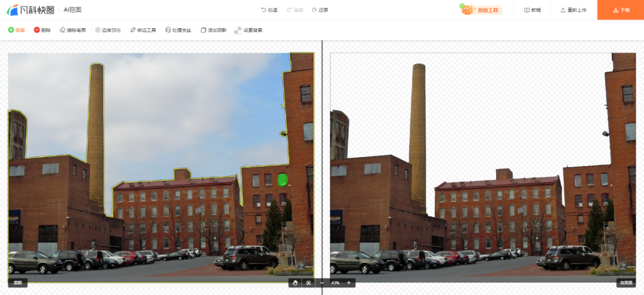
Task: Click the result preview image on right
Action: coord(483,167)
